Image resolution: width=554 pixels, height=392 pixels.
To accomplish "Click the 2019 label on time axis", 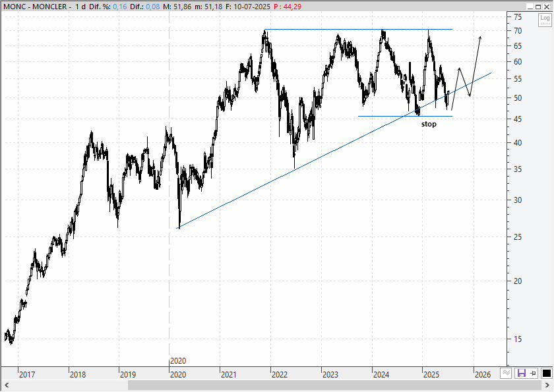I will coord(127,374).
